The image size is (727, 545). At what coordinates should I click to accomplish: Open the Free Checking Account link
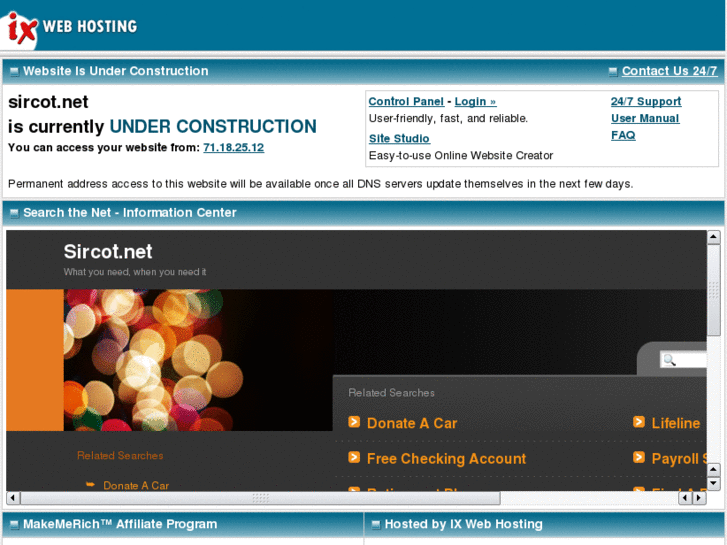coord(446,459)
